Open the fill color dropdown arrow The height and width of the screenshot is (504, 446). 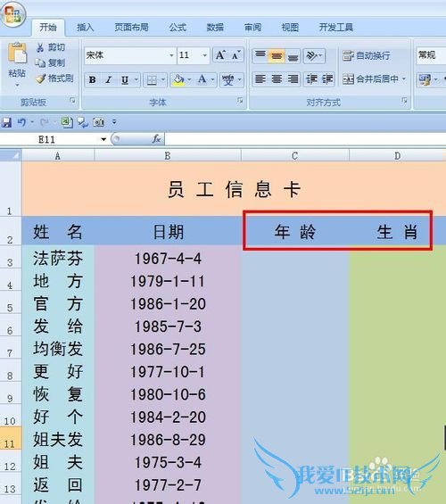pyautogui.click(x=189, y=79)
